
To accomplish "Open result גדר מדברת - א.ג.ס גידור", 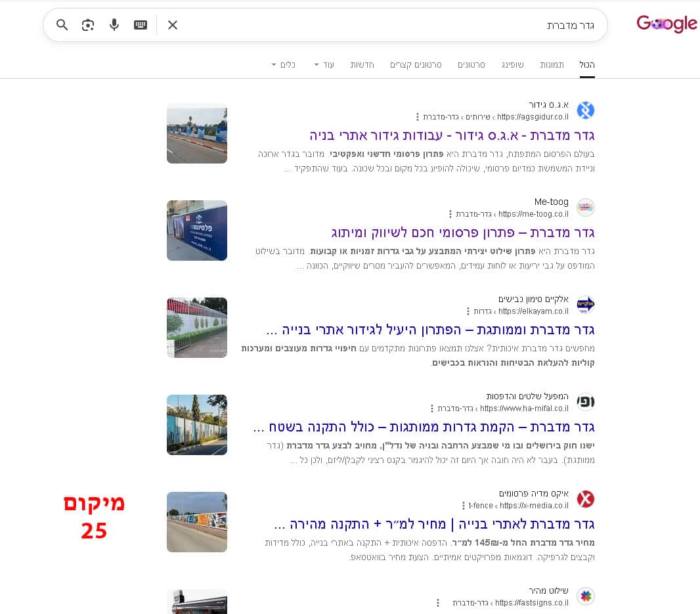I will [x=452, y=135].
